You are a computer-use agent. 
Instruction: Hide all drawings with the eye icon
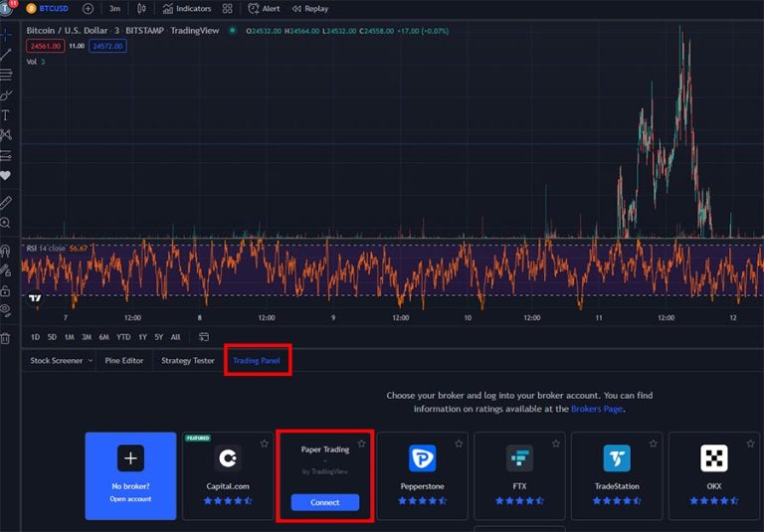click(x=6, y=310)
